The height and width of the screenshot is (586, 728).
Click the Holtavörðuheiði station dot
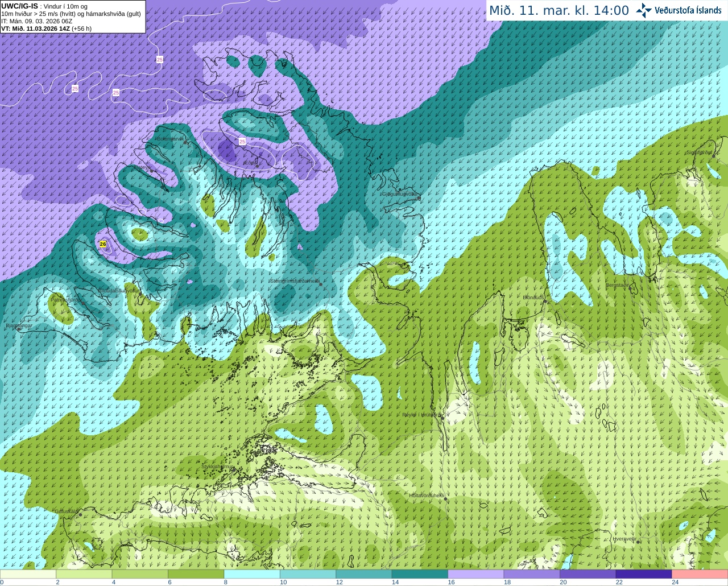pyautogui.click(x=445, y=499)
